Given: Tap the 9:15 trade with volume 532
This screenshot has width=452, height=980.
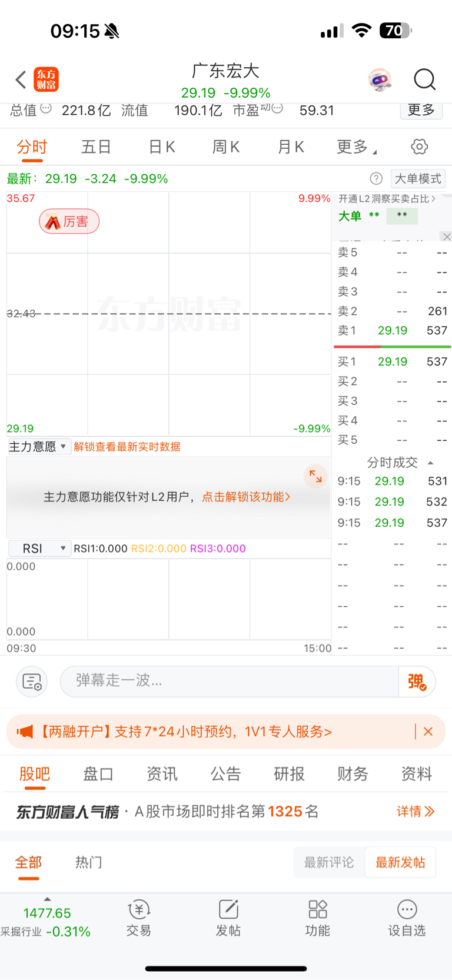Looking at the screenshot, I should point(393,502).
